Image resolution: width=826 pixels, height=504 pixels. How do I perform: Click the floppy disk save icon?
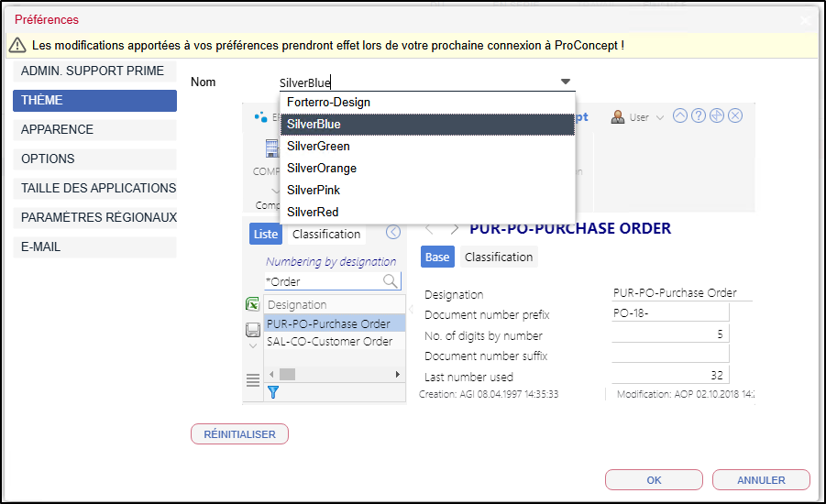tap(252, 330)
